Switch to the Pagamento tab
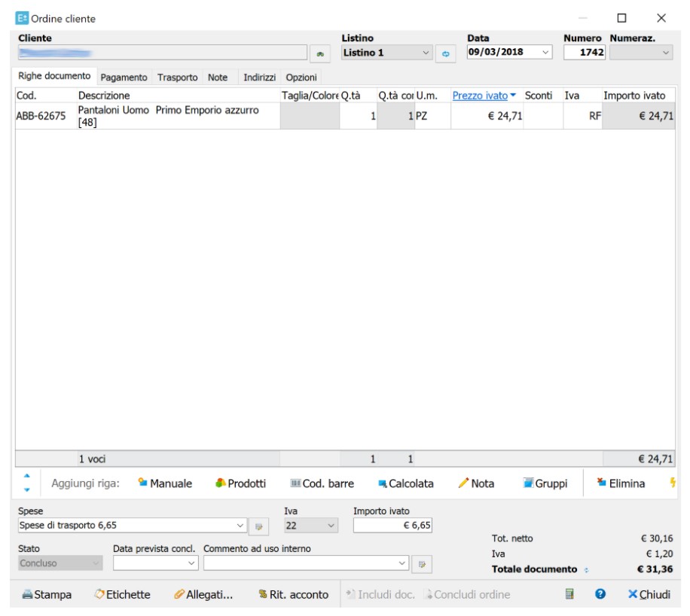 (124, 78)
